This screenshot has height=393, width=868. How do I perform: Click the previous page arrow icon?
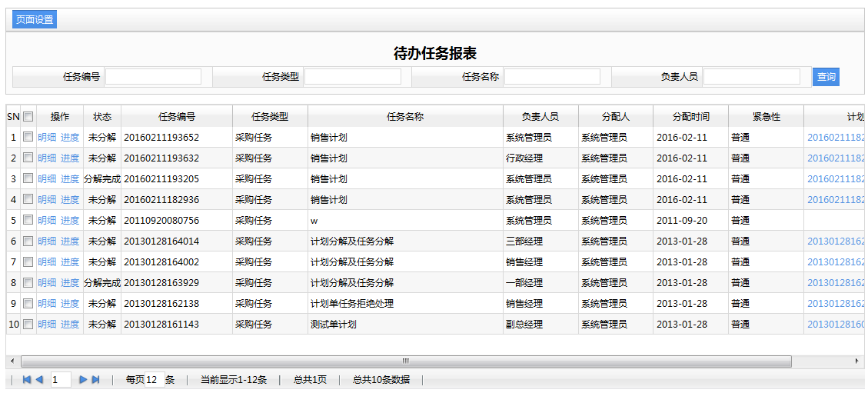click(x=39, y=380)
